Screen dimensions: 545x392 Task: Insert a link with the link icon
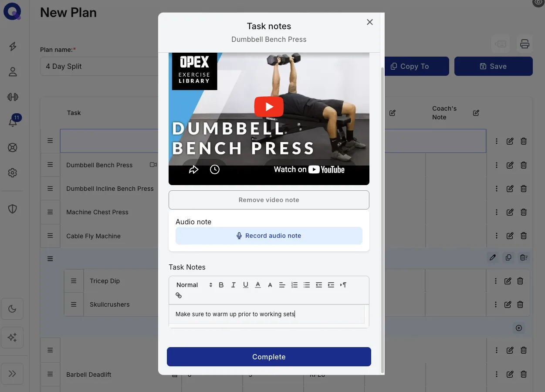(179, 295)
